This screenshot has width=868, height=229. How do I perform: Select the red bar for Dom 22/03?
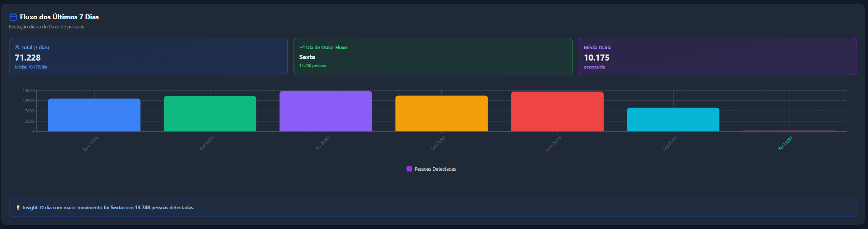tap(557, 112)
